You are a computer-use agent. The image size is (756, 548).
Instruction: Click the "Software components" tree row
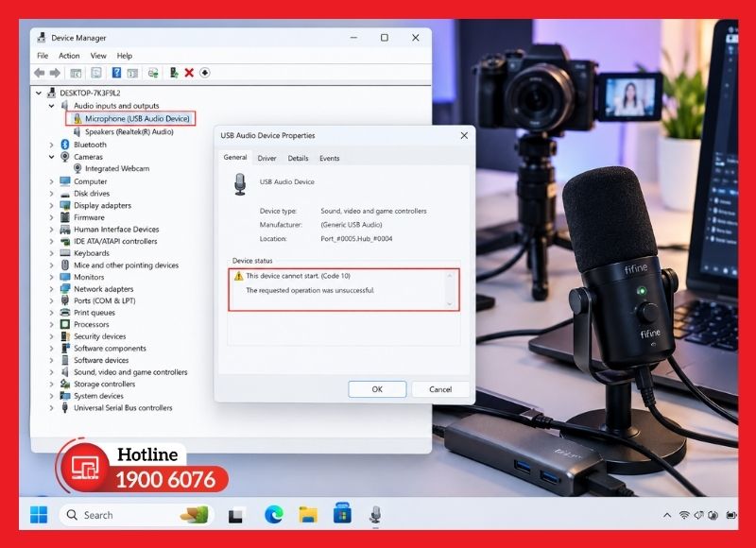pos(103,349)
